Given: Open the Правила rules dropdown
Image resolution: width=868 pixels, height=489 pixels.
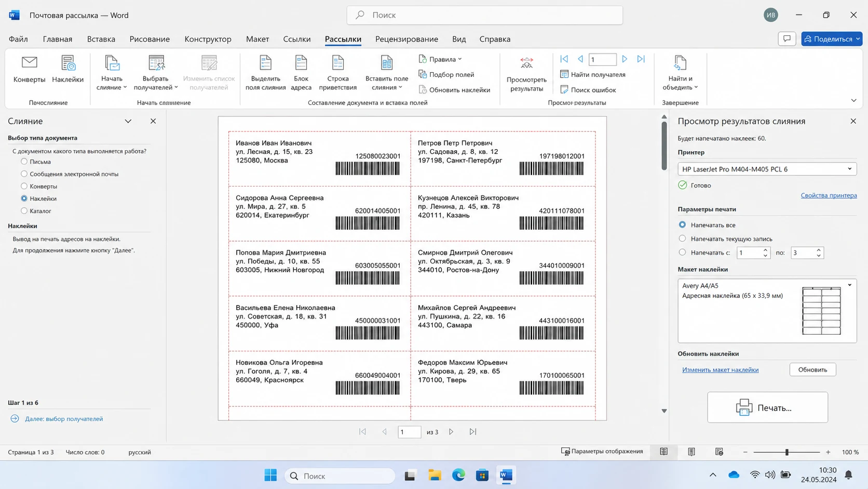Looking at the screenshot, I should (440, 59).
